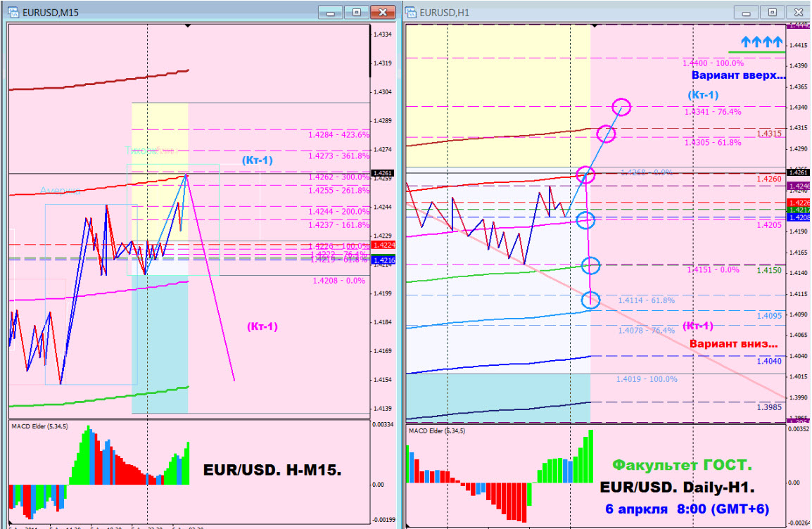
Task: Click the EURUSD,M15 window title icon
Action: [x=13, y=12]
